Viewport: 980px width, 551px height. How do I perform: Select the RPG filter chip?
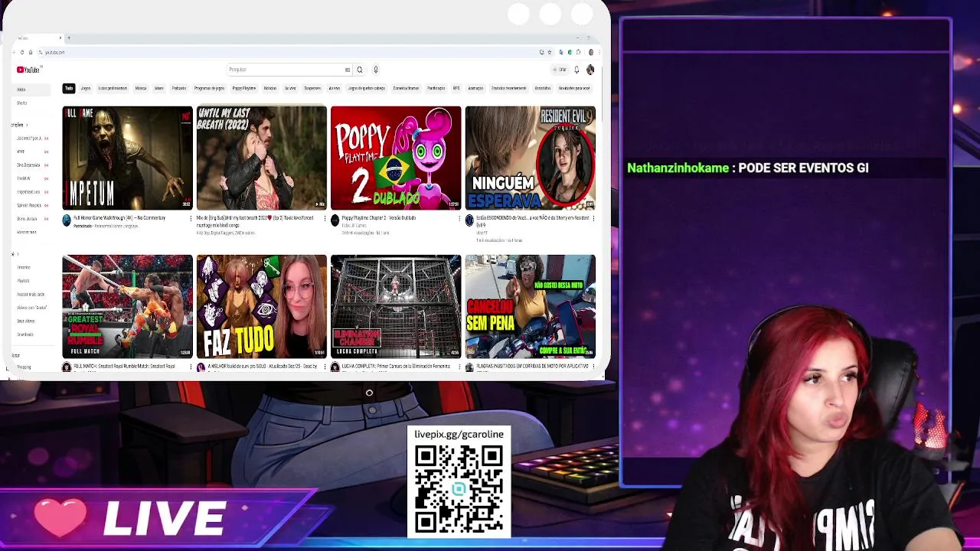point(456,88)
